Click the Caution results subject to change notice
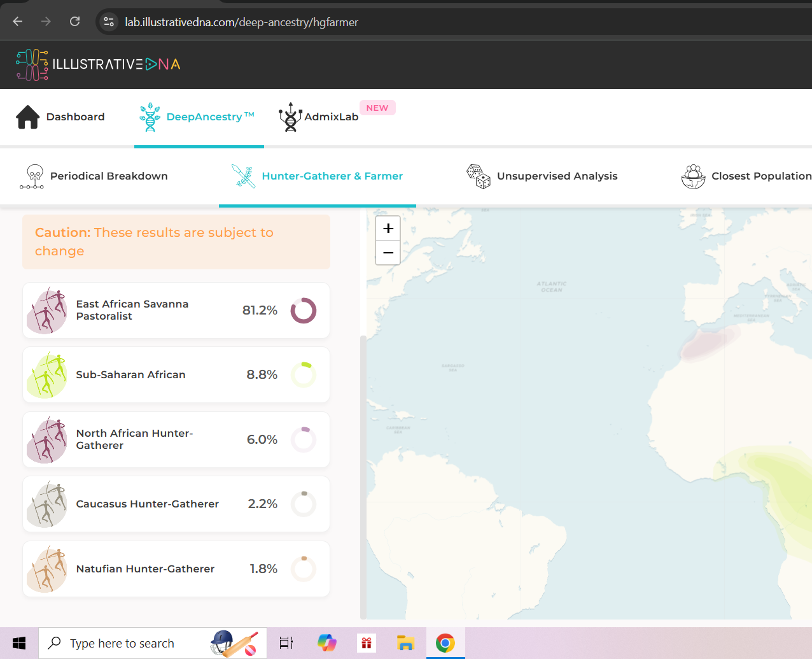Image resolution: width=812 pixels, height=659 pixels. coord(176,242)
